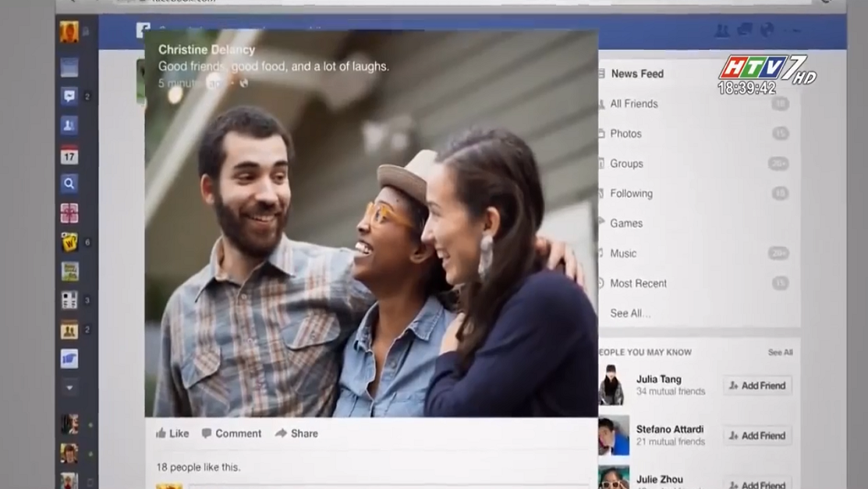Click See All for People You May Know

click(780, 352)
